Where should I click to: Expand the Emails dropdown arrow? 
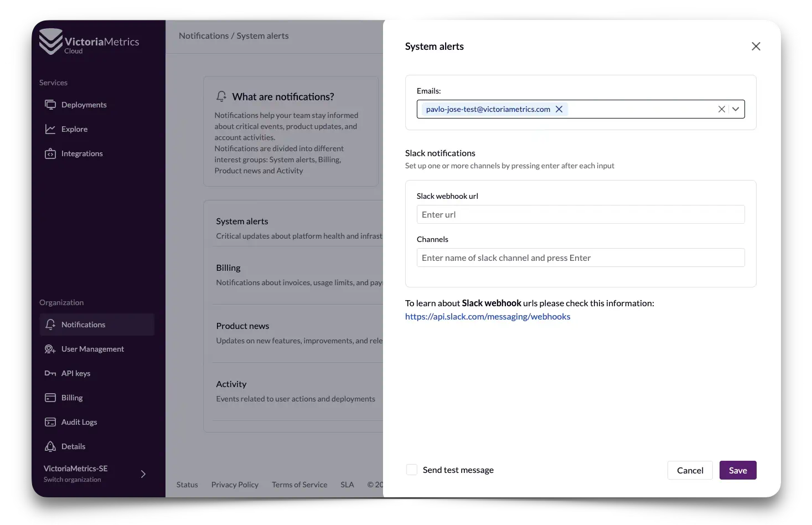736,109
